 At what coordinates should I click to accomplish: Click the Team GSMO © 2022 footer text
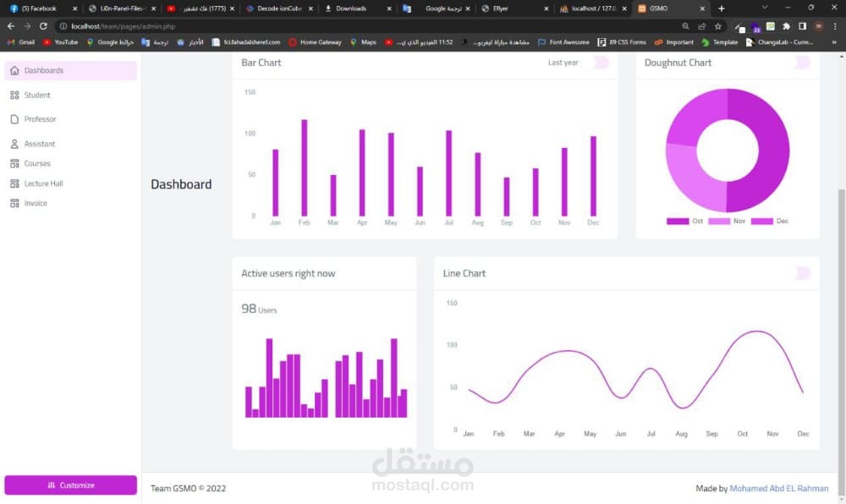coord(189,489)
